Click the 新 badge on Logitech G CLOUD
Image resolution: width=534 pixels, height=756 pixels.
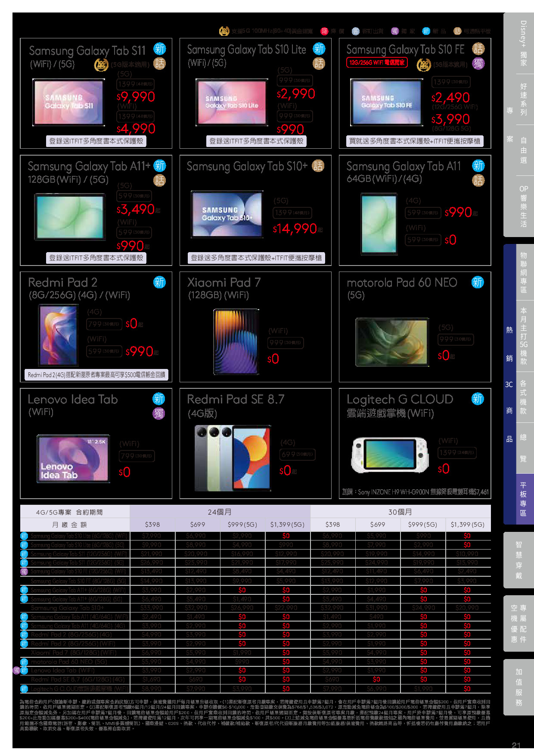pos(478,399)
